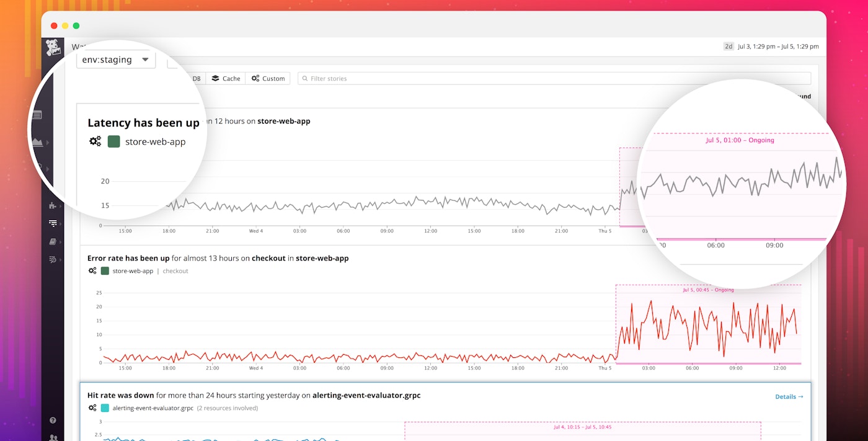The image size is (868, 441).
Task: Click the green store-web-app color swatch
Action: tap(113, 141)
